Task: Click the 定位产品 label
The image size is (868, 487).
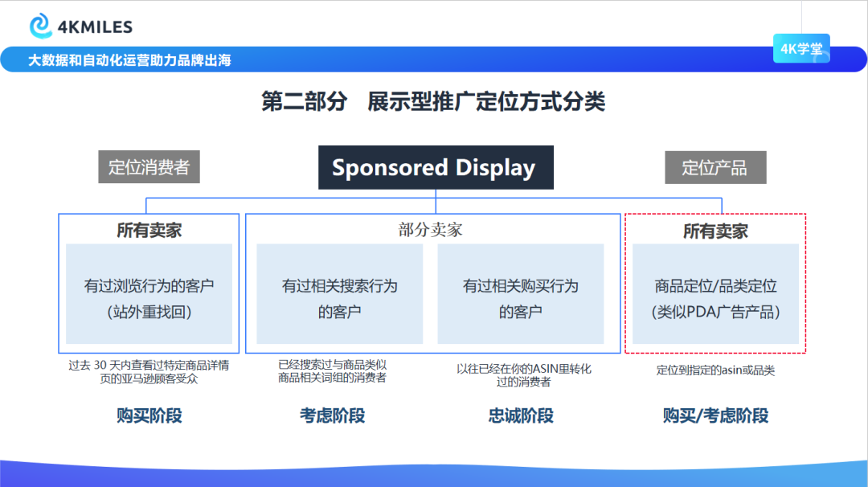Action: click(715, 167)
